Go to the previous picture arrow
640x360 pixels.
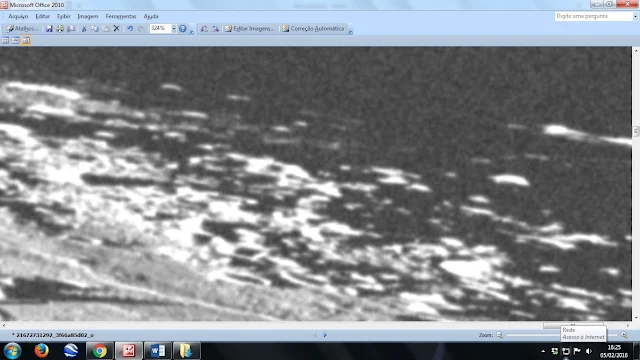315,335
